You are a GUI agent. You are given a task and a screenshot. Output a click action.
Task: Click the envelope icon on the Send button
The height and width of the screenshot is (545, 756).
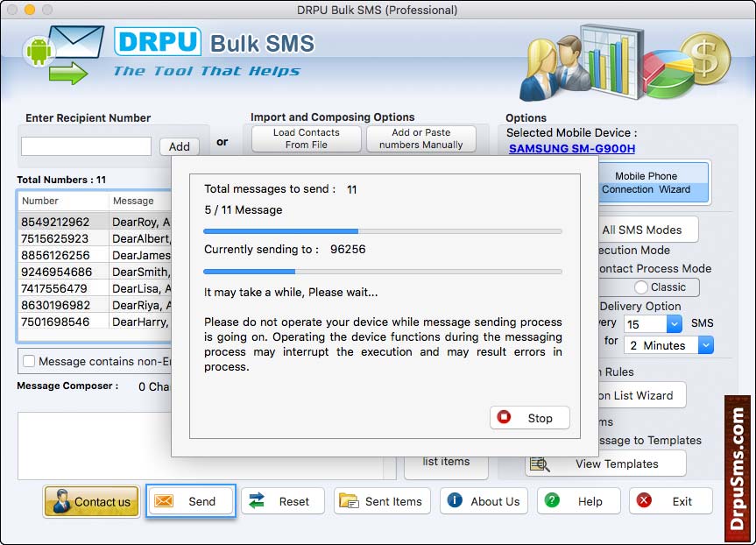click(x=164, y=501)
